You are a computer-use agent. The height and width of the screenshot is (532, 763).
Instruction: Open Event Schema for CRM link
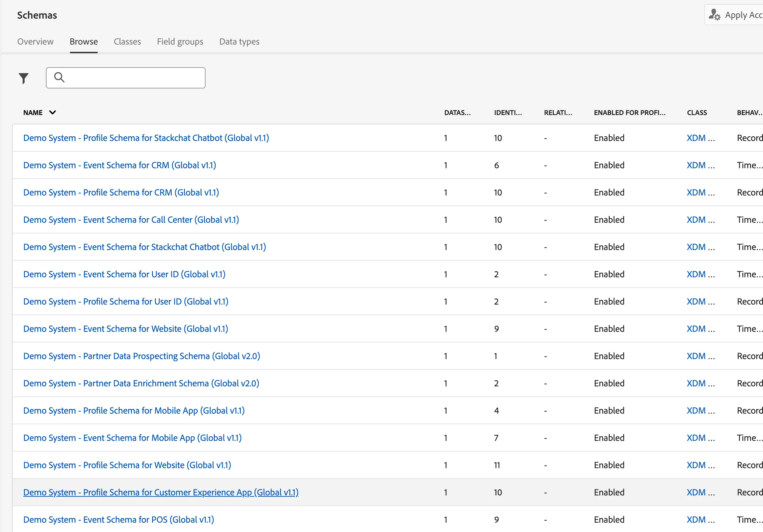coord(120,165)
